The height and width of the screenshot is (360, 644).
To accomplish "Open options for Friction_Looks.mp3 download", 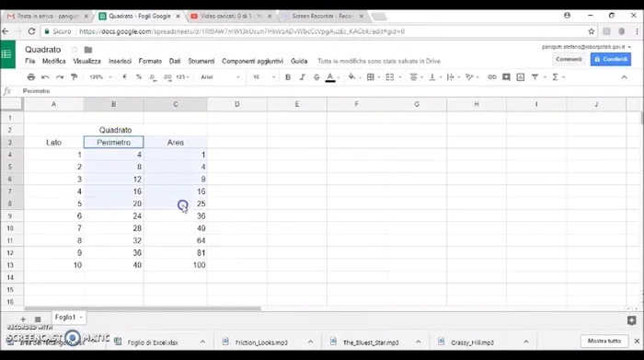I will [311, 342].
